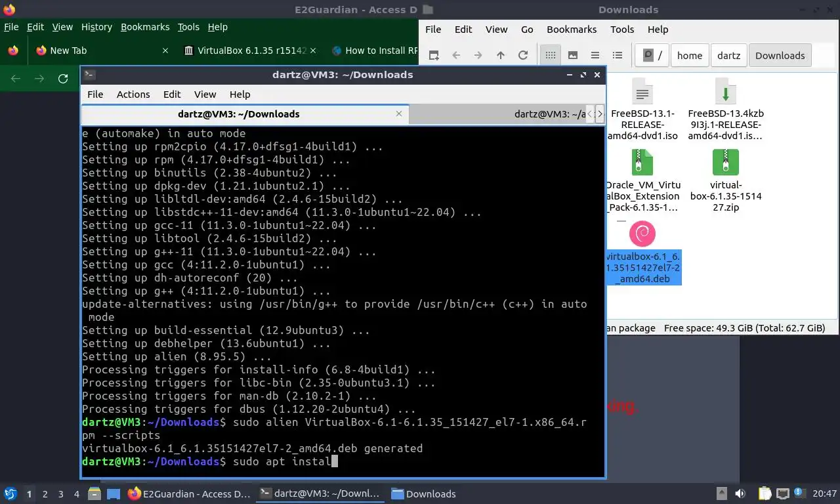Activate Downloads window from taskbar
The width and height of the screenshot is (840, 504).
[x=423, y=493]
